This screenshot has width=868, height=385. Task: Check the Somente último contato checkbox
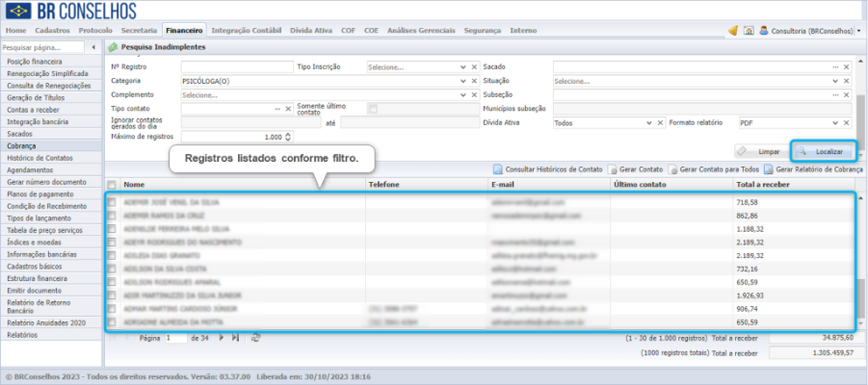pos(373,109)
